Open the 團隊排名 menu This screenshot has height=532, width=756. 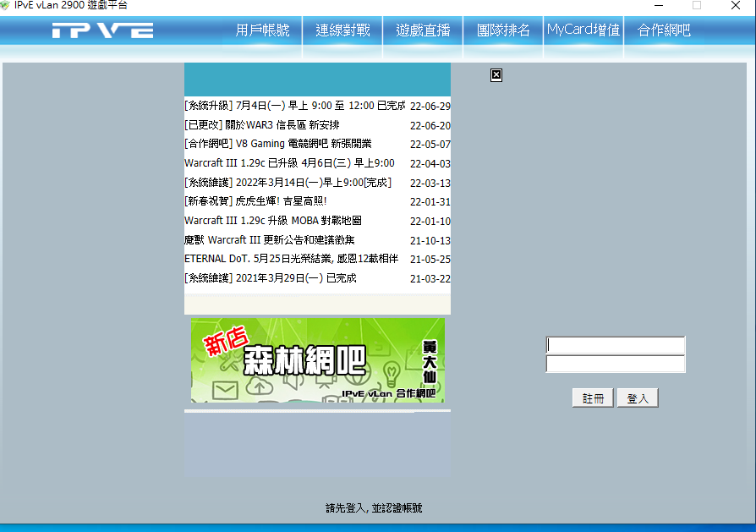(x=503, y=30)
